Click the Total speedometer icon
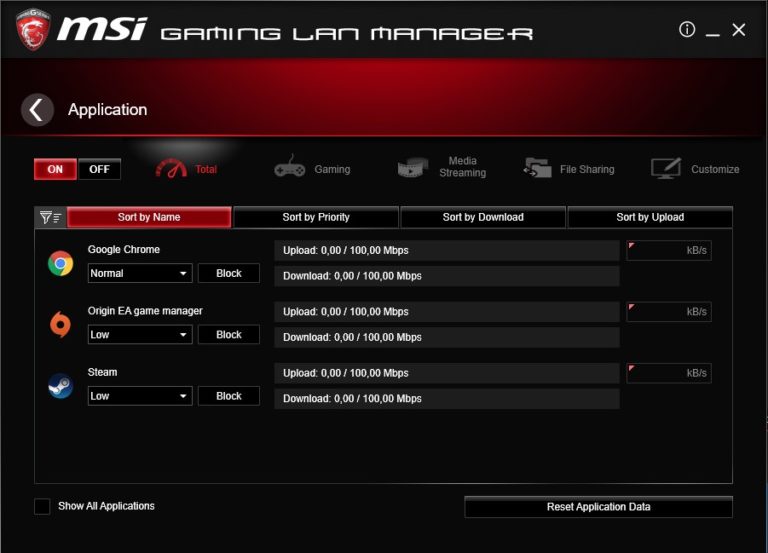Image resolution: width=768 pixels, height=553 pixels. click(171, 168)
